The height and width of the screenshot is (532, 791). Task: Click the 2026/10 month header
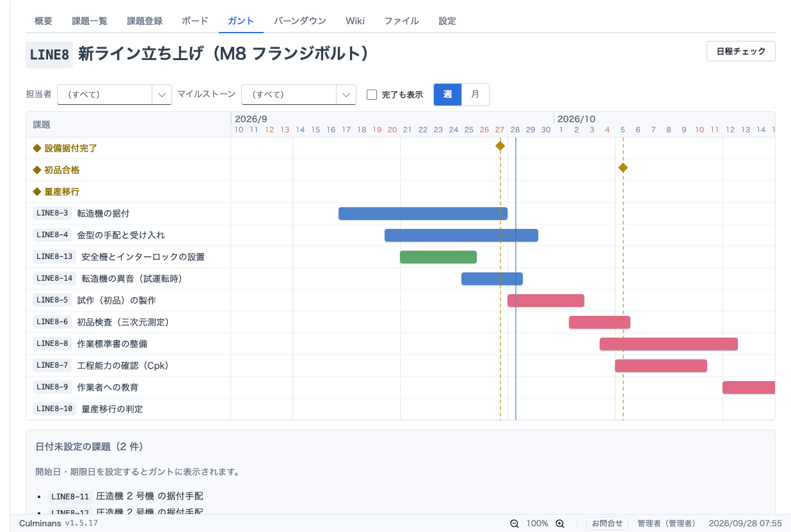(x=576, y=119)
